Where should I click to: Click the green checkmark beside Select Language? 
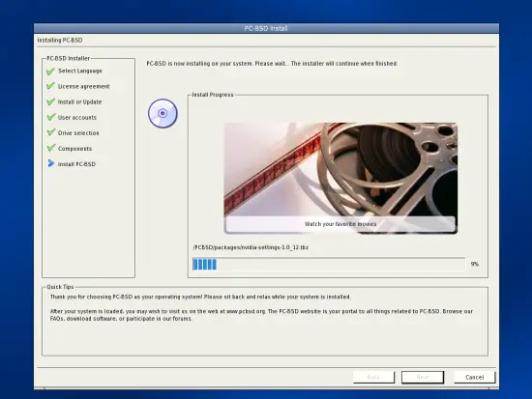(x=50, y=71)
